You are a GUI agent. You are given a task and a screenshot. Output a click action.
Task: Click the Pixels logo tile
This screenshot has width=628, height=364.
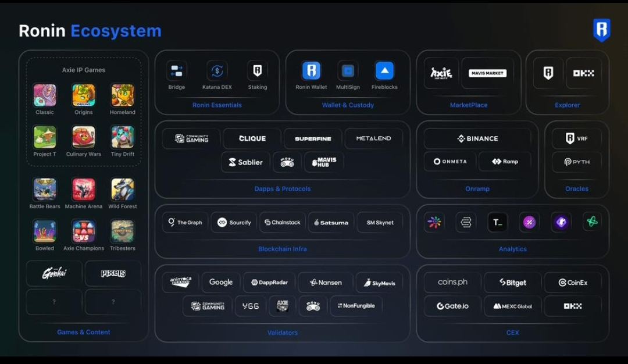pos(113,273)
